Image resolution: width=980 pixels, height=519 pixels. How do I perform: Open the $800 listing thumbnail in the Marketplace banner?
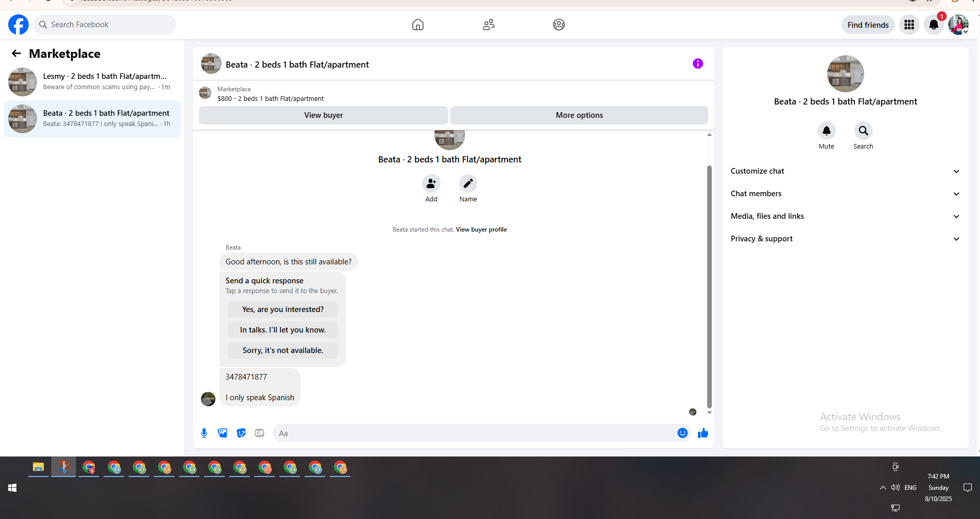205,93
